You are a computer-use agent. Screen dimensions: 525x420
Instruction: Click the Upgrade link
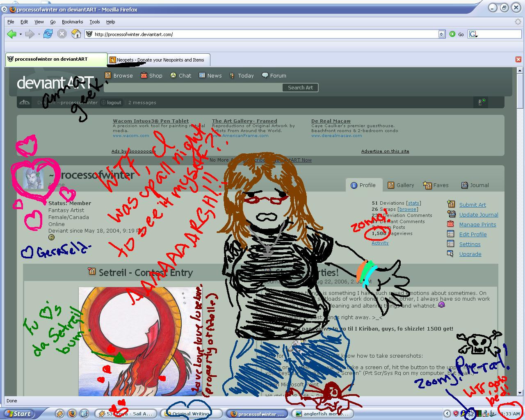[470, 254]
